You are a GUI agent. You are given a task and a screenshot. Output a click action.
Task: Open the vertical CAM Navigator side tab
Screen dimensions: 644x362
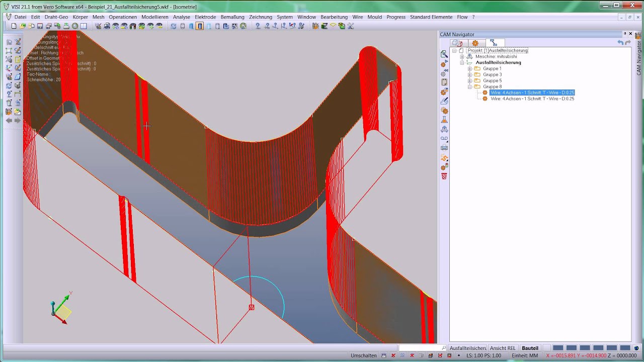tap(639, 54)
